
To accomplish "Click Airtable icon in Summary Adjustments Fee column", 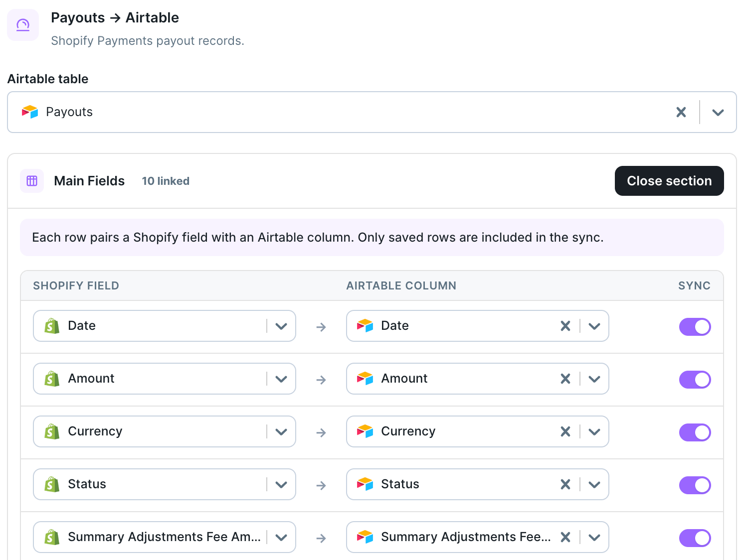I will (365, 537).
